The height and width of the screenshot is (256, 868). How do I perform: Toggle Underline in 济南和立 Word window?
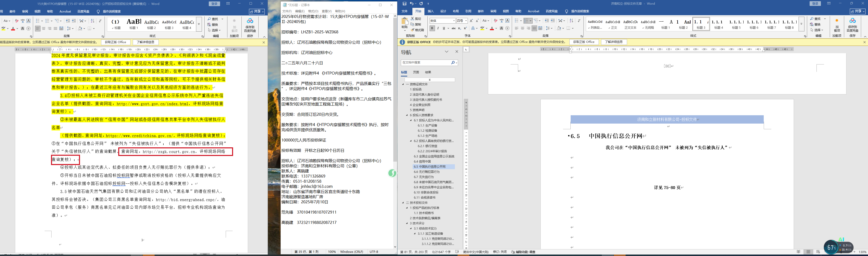click(444, 28)
